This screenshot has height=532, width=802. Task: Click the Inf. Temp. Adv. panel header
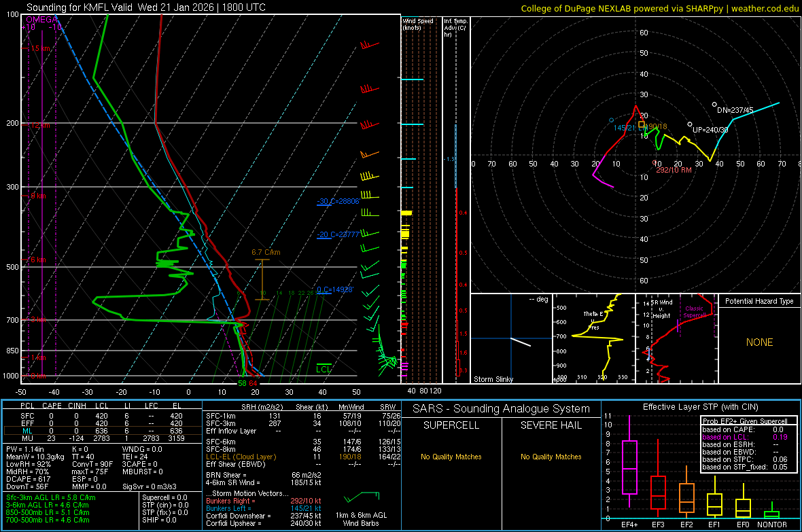[x=455, y=28]
